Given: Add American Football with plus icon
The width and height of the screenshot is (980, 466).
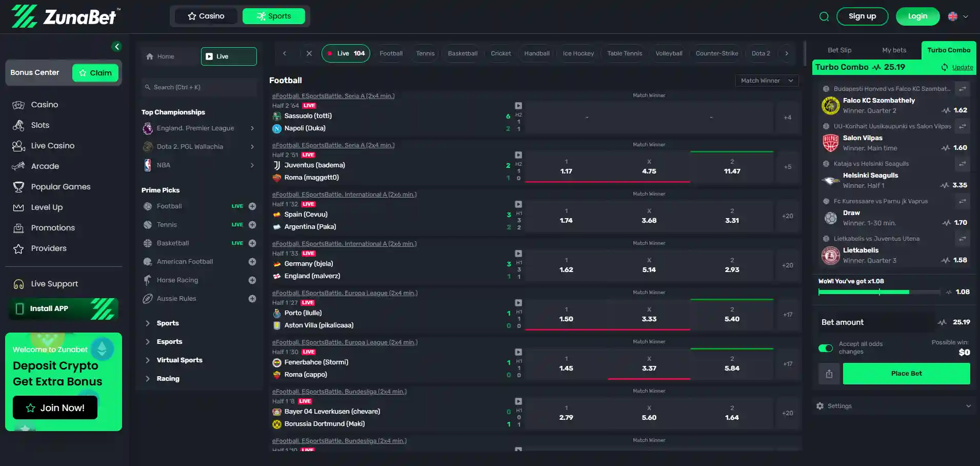Looking at the screenshot, I should click(x=252, y=262).
